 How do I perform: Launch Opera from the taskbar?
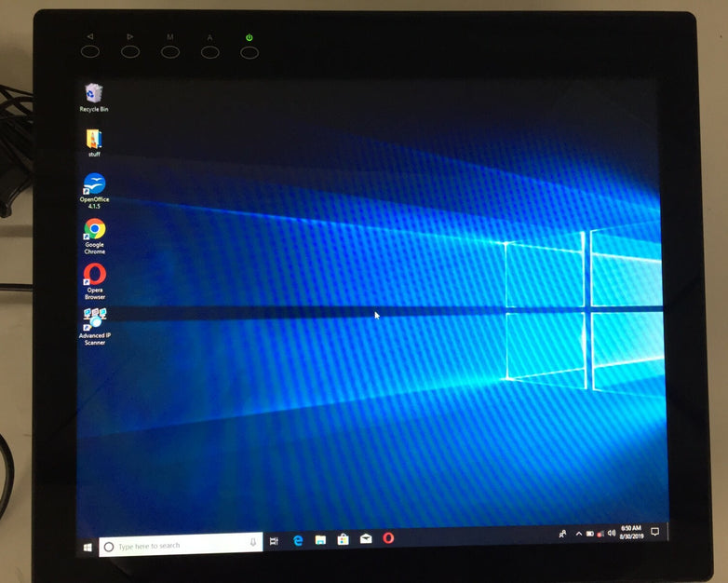(x=388, y=538)
